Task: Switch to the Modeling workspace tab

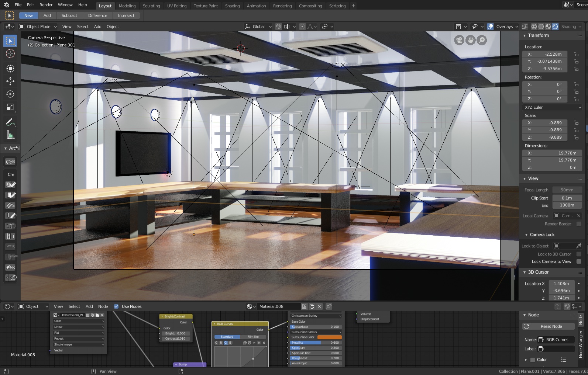Action: 127,6
